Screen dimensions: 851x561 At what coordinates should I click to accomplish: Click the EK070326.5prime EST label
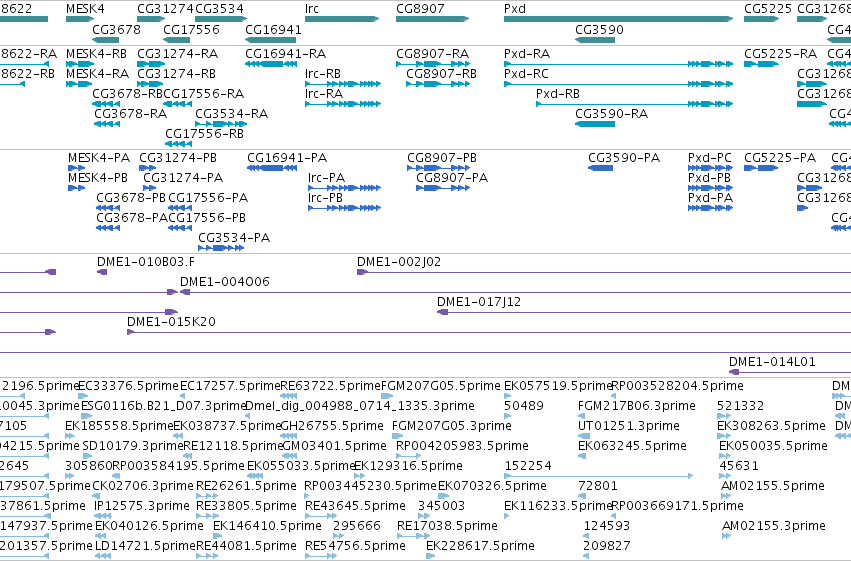coord(492,486)
